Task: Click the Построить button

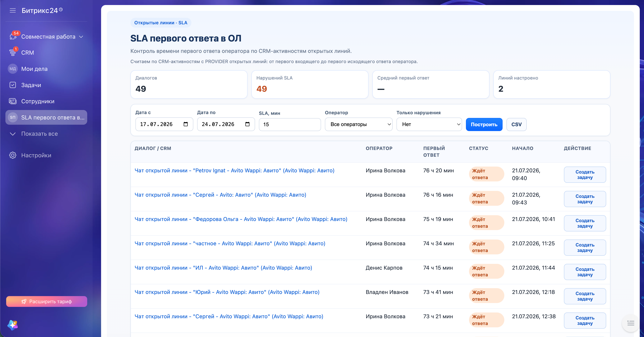Action: tap(484, 124)
